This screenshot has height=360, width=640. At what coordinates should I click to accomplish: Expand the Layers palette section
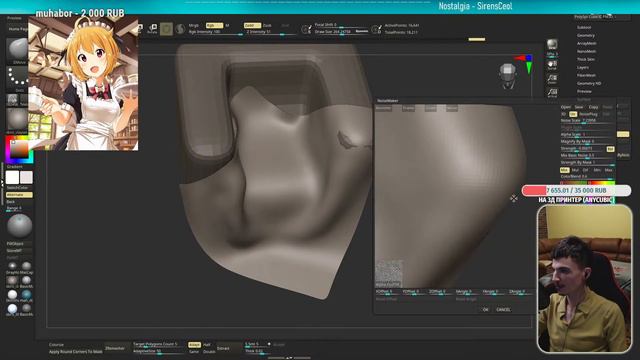point(583,67)
